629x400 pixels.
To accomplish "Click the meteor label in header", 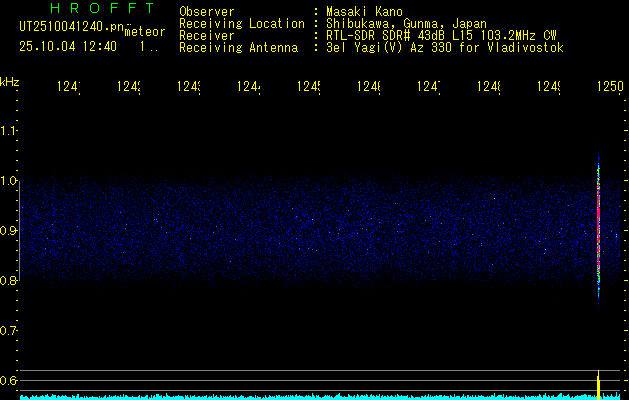I will [145, 32].
